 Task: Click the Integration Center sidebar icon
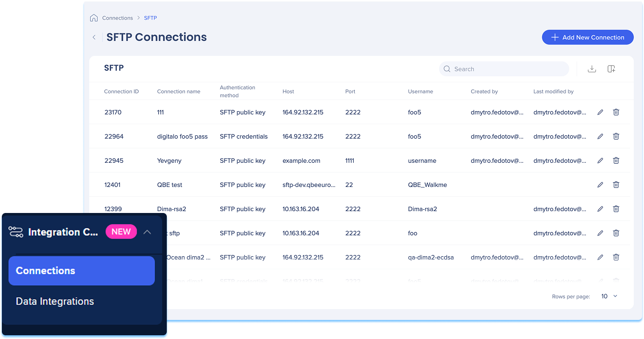tap(16, 232)
